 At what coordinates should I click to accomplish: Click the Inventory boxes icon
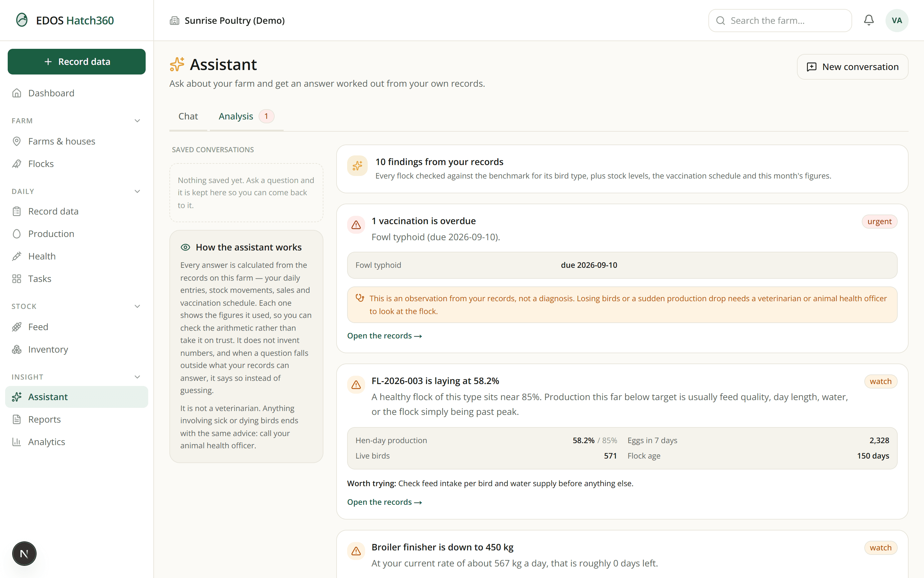tap(17, 350)
